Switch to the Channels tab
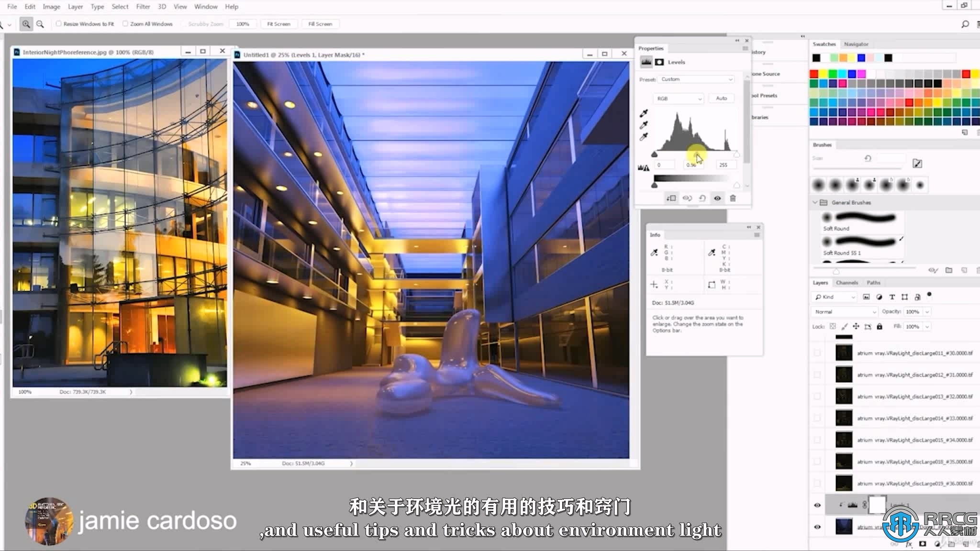This screenshot has height=551, width=980. (847, 283)
